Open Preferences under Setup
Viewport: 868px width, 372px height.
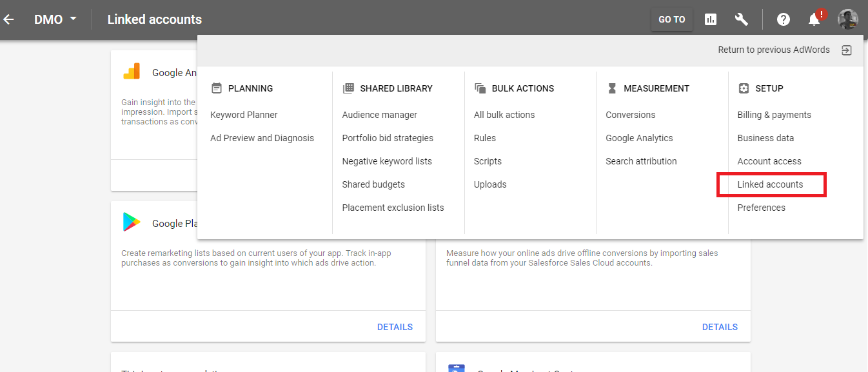point(761,208)
